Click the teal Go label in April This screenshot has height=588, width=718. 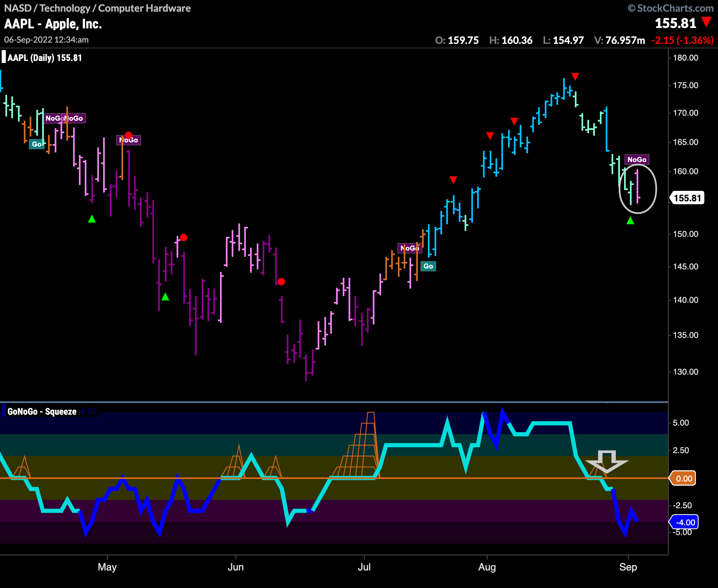(37, 144)
